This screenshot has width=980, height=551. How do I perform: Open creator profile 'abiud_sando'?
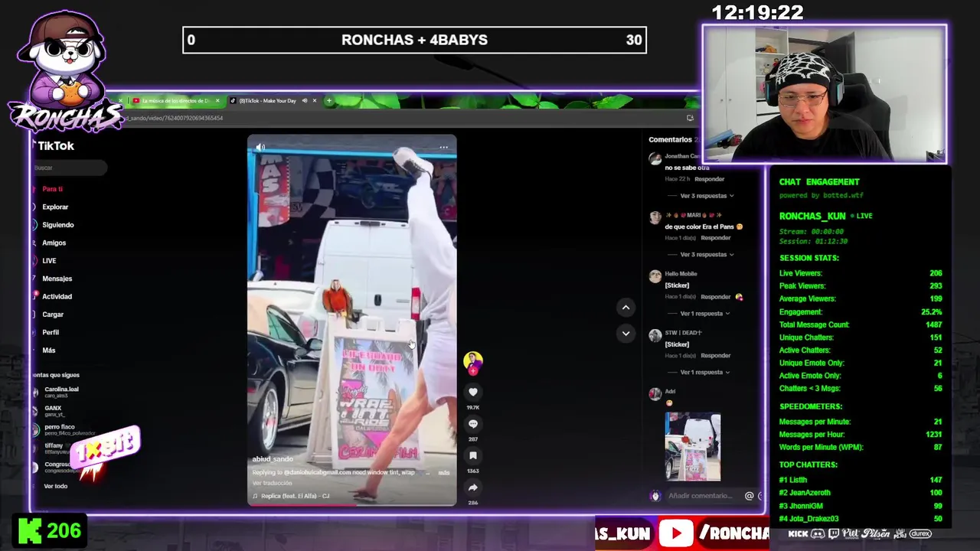click(x=273, y=459)
